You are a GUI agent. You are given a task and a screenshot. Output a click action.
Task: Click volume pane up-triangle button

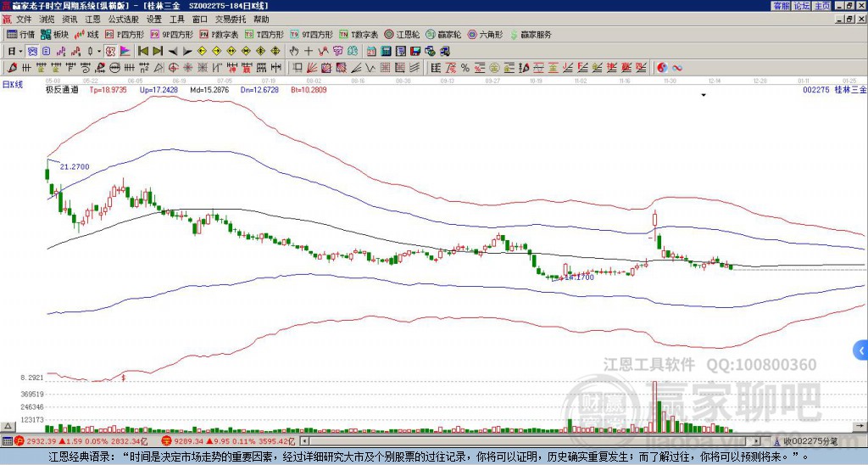(8, 426)
